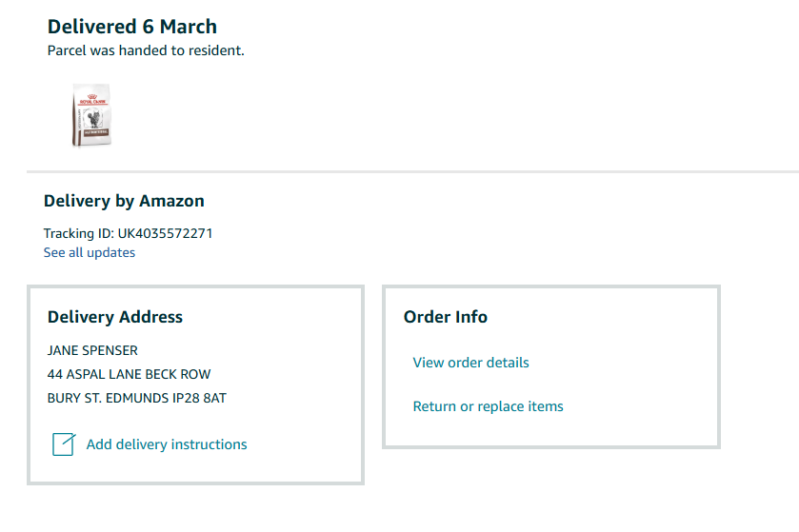
Task: Click the 44 ASPAL LANE BECK ROW line
Action: pyautogui.click(x=129, y=374)
